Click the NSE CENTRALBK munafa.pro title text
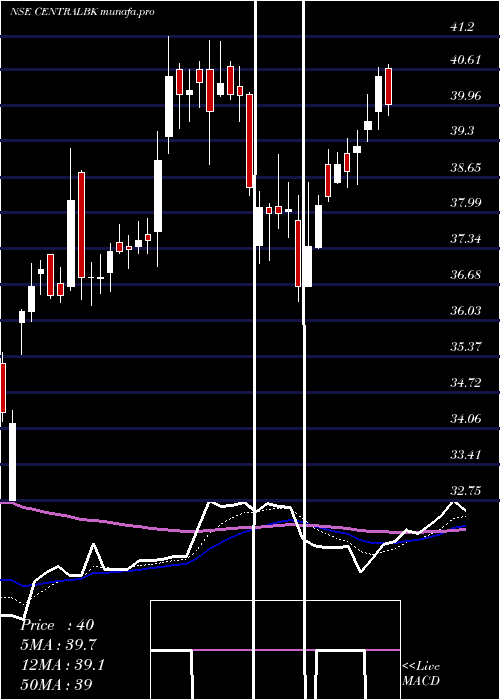Screen dimensions: 500x700 click(x=83, y=12)
